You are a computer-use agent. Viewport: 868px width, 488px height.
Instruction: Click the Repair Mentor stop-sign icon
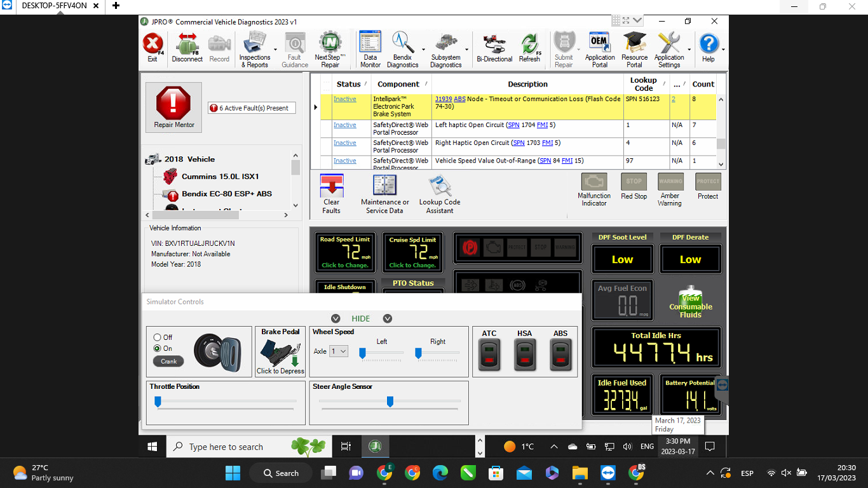(x=173, y=103)
